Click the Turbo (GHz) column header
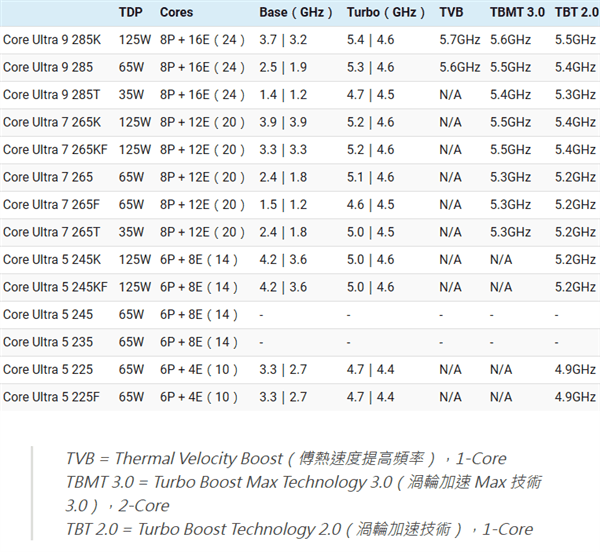 coord(386,12)
